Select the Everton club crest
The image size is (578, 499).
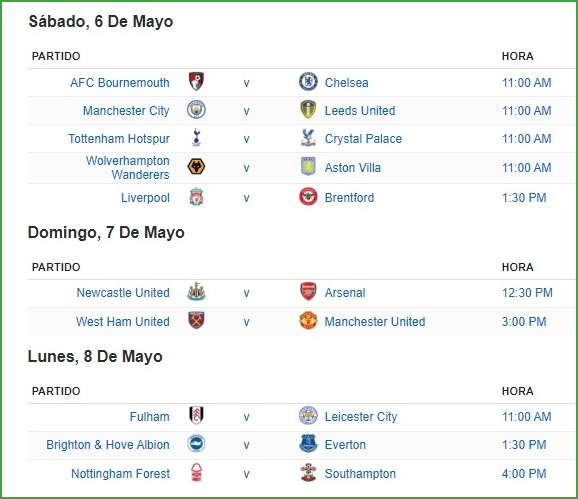pyautogui.click(x=308, y=443)
